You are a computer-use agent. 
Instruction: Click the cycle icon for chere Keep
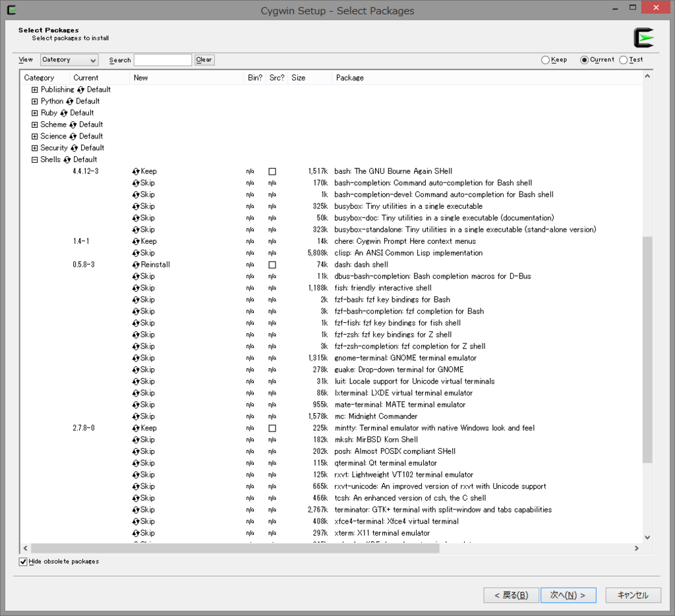136,242
